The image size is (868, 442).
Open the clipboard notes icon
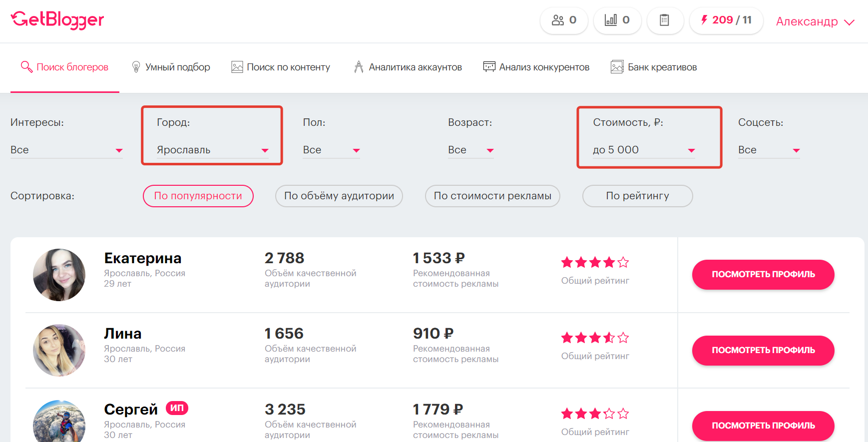(665, 20)
